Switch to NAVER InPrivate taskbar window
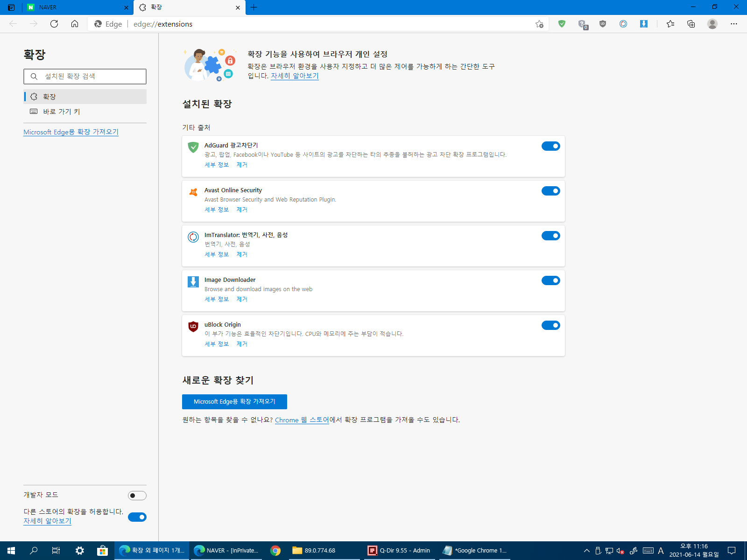 coord(227,551)
